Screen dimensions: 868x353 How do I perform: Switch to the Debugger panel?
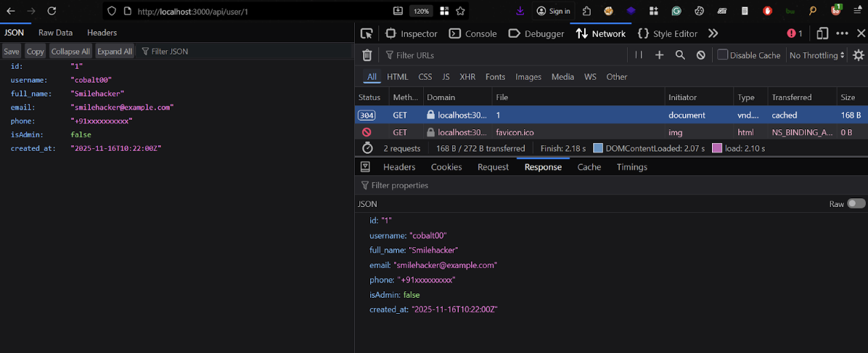coord(536,34)
